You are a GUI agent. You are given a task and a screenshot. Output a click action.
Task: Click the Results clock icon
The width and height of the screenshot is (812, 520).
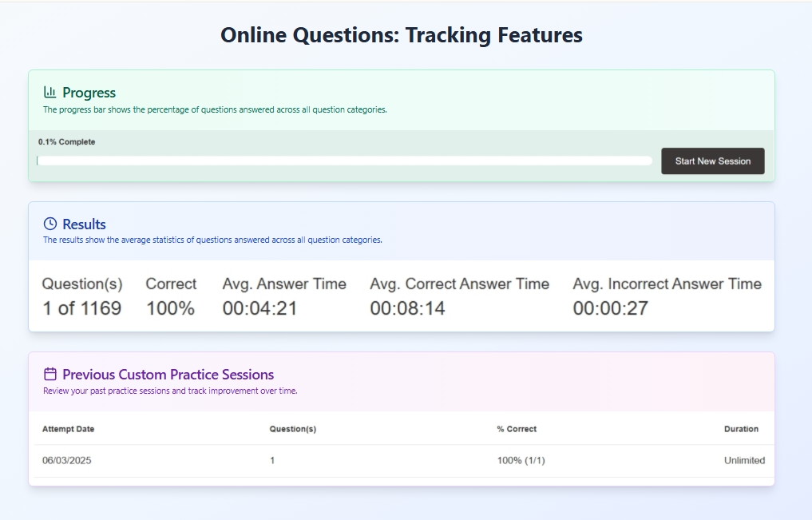[50, 224]
